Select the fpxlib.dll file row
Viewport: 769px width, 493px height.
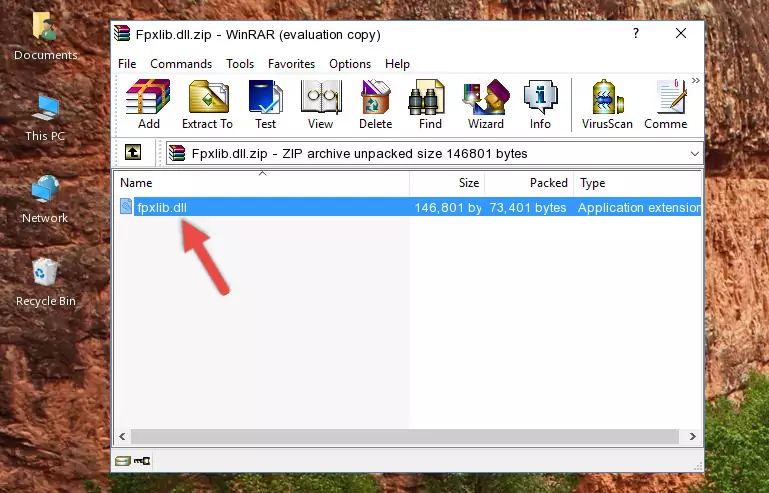[x=408, y=207]
